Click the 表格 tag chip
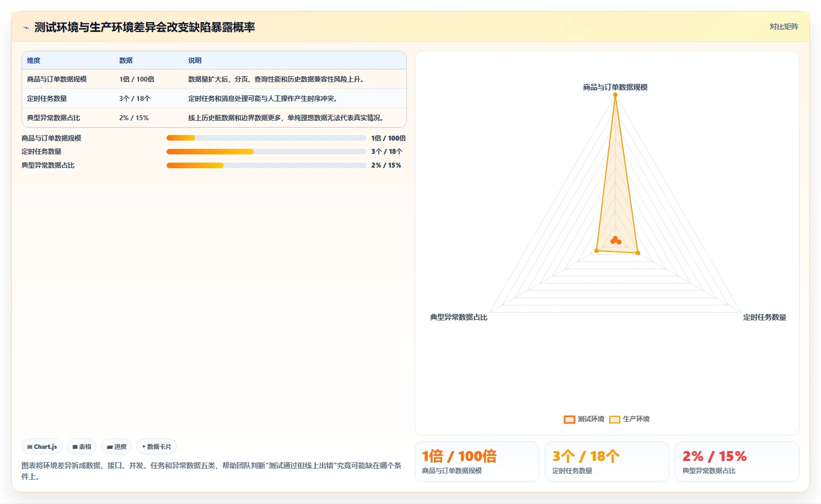821x504 pixels. [x=82, y=447]
